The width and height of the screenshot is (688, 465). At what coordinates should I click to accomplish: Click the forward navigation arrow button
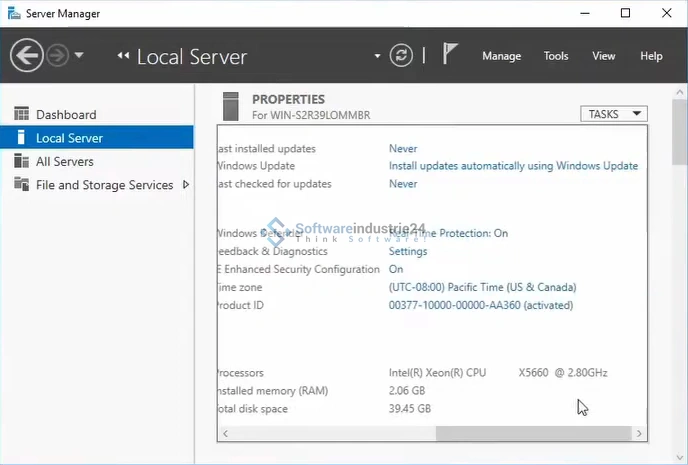[x=57, y=56]
